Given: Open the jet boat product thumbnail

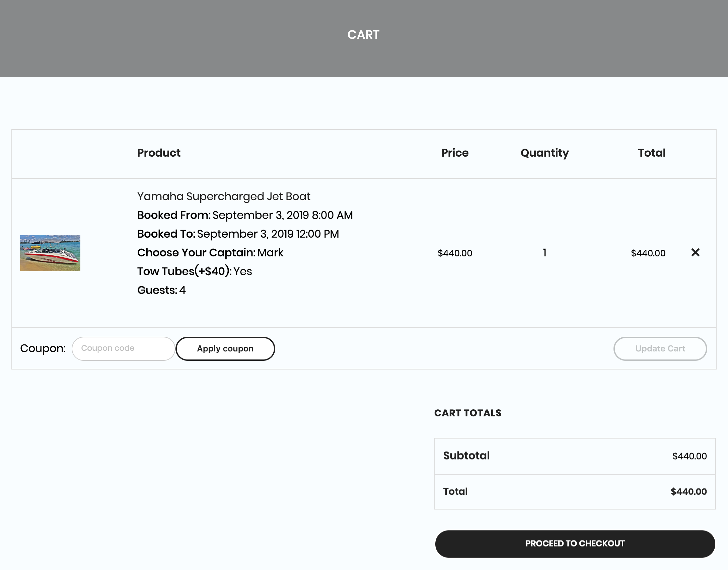Looking at the screenshot, I should pyautogui.click(x=50, y=253).
